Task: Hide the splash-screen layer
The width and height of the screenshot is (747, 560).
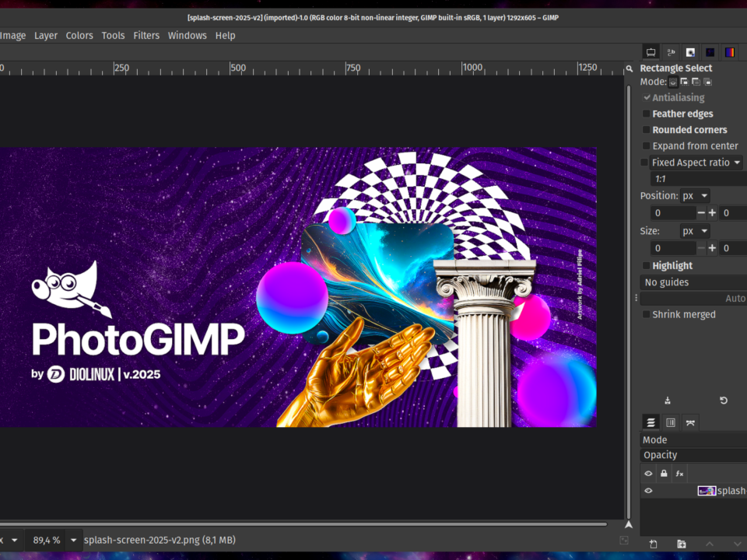Action: pos(648,490)
